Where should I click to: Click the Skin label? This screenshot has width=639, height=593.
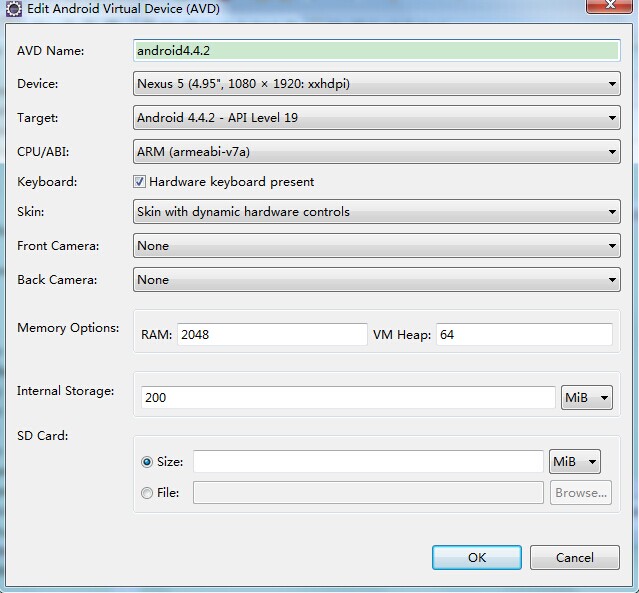pos(31,212)
